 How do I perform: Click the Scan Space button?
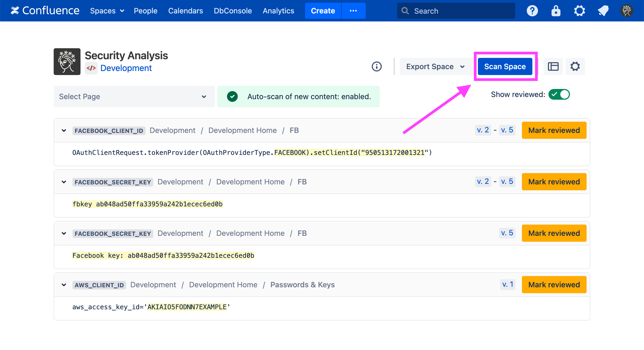coord(505,66)
